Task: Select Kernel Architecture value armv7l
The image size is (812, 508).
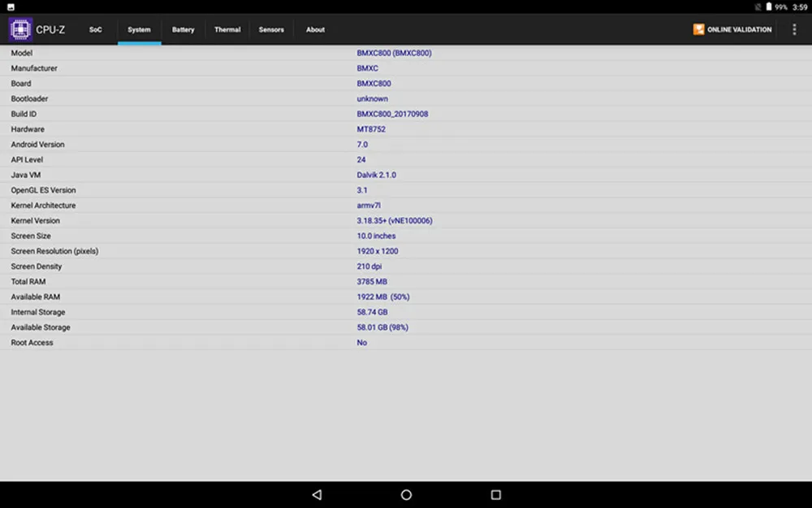Action: (368, 206)
